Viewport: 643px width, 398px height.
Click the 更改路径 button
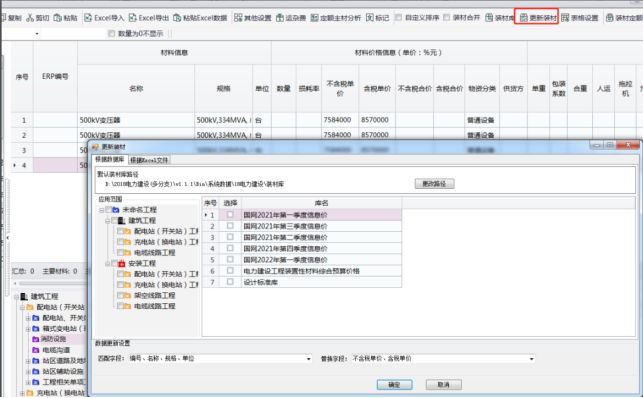[x=434, y=184]
